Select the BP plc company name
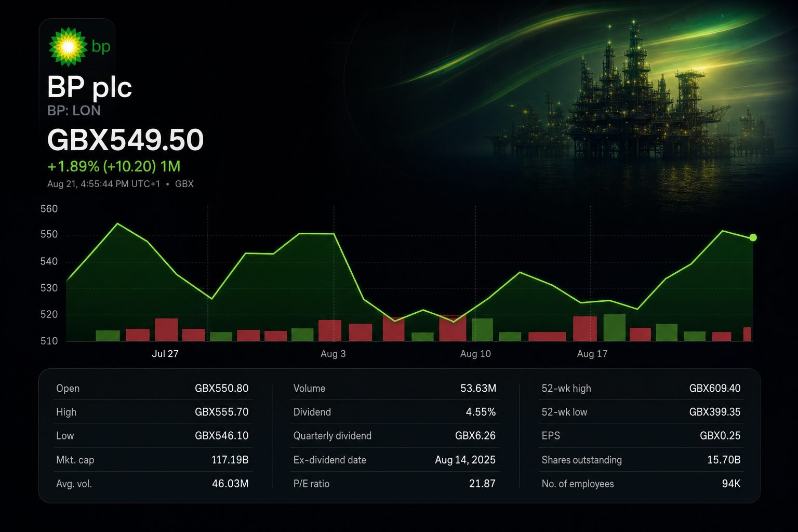Viewport: 798px width, 532px height. click(89, 87)
